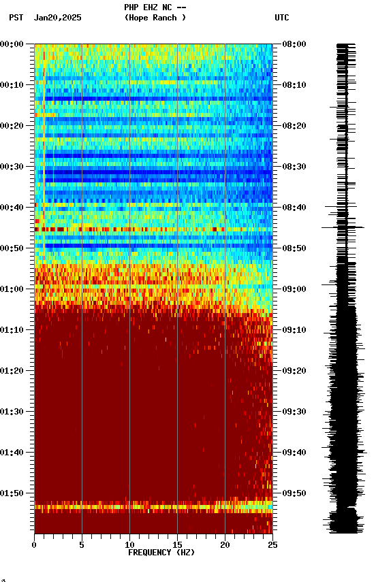This screenshot has height=588, width=376.
Task: Click the large waveform spike near 08:45
Action: pyautogui.click(x=343, y=227)
